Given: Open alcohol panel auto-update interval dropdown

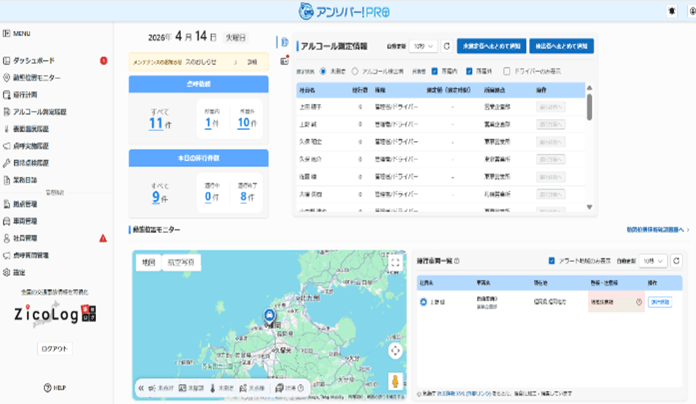Looking at the screenshot, I should [423, 46].
